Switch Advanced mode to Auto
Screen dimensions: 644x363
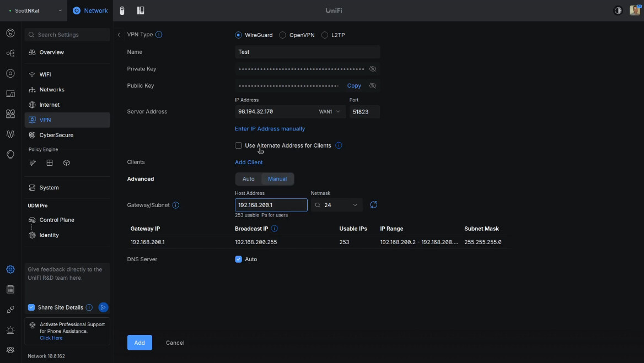(249, 179)
